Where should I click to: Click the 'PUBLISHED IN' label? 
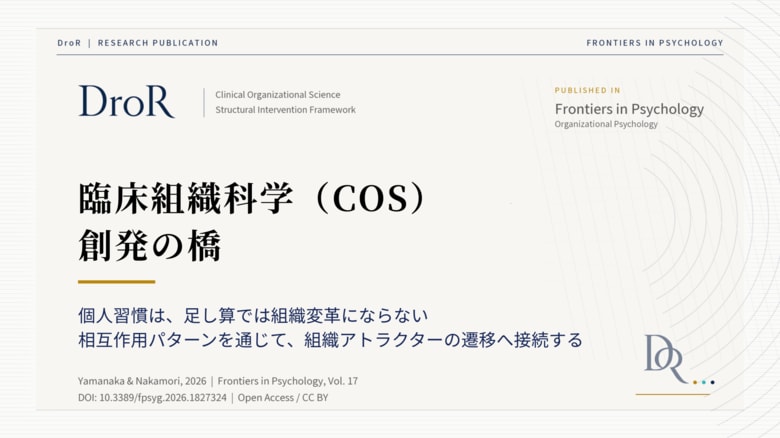pyautogui.click(x=587, y=90)
